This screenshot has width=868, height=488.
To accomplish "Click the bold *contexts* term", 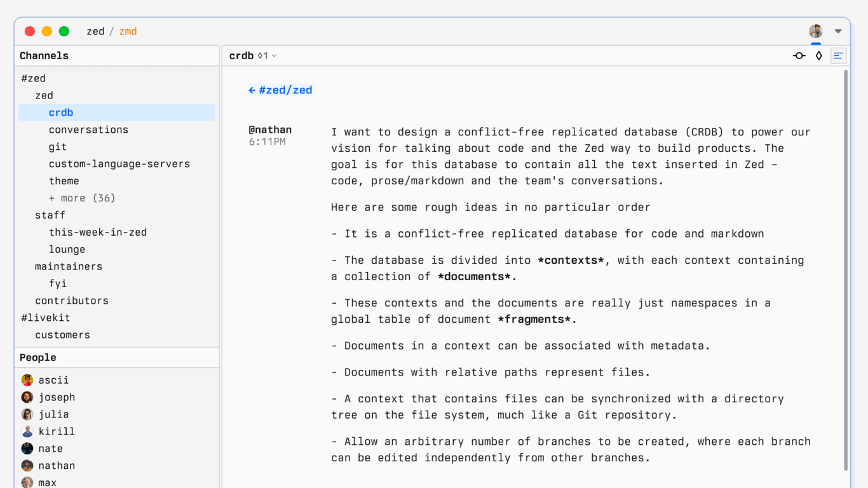I will tap(571, 261).
